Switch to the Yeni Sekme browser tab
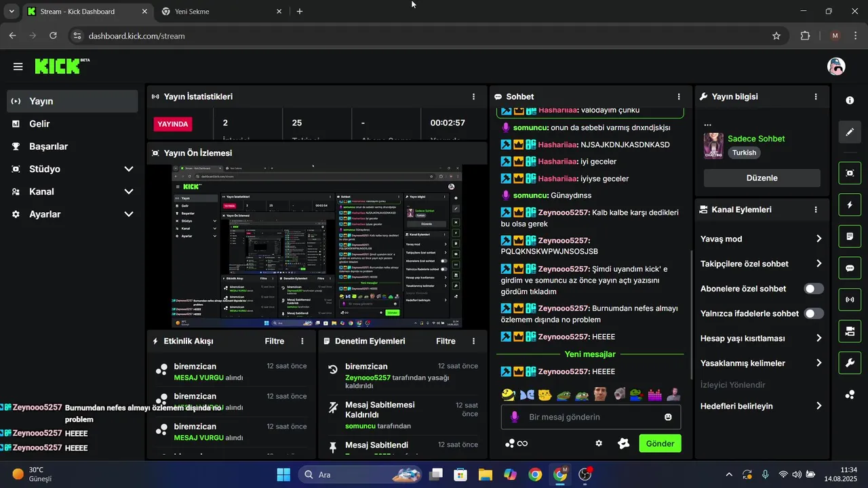 click(222, 12)
